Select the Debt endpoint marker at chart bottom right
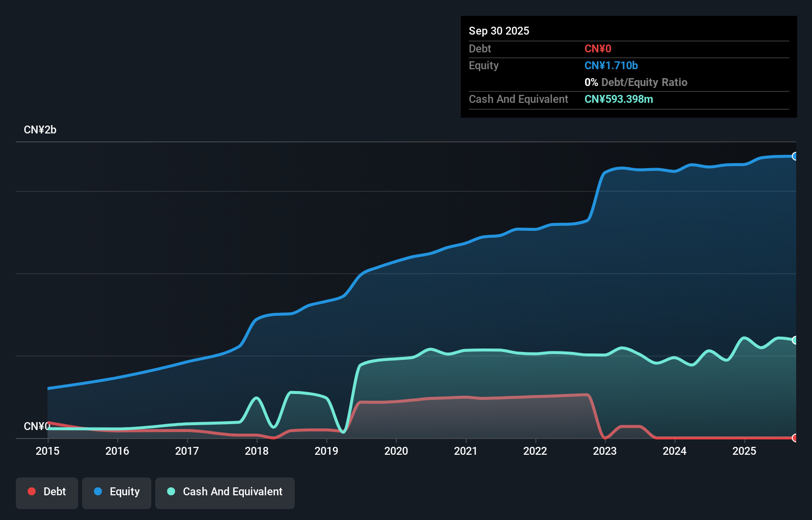 (795, 438)
